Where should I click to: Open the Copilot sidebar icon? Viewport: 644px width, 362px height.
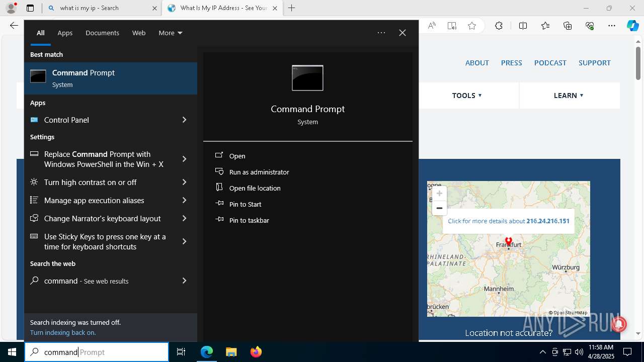coord(633,26)
